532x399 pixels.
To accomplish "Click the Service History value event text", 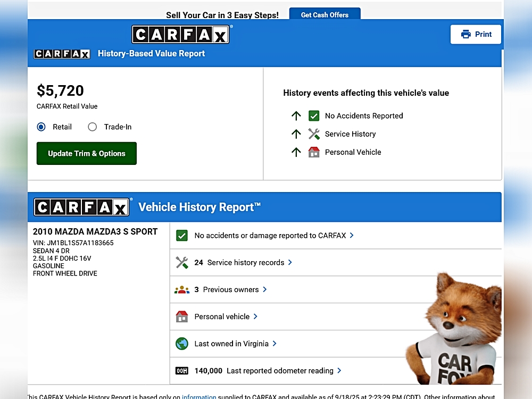I will [351, 134].
